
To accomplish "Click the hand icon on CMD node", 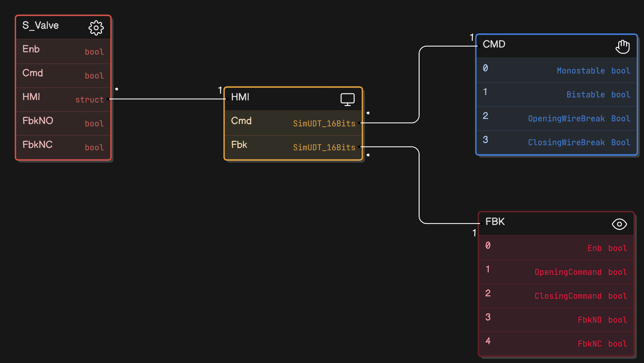I will point(622,47).
